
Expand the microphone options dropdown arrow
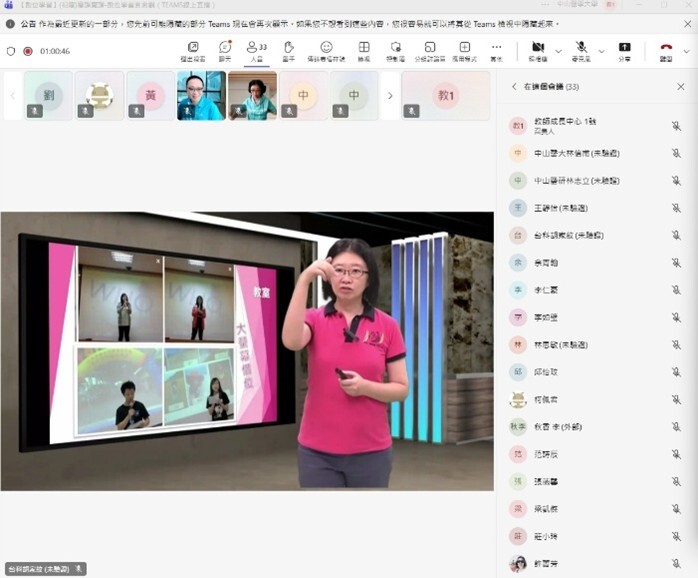pyautogui.click(x=601, y=50)
